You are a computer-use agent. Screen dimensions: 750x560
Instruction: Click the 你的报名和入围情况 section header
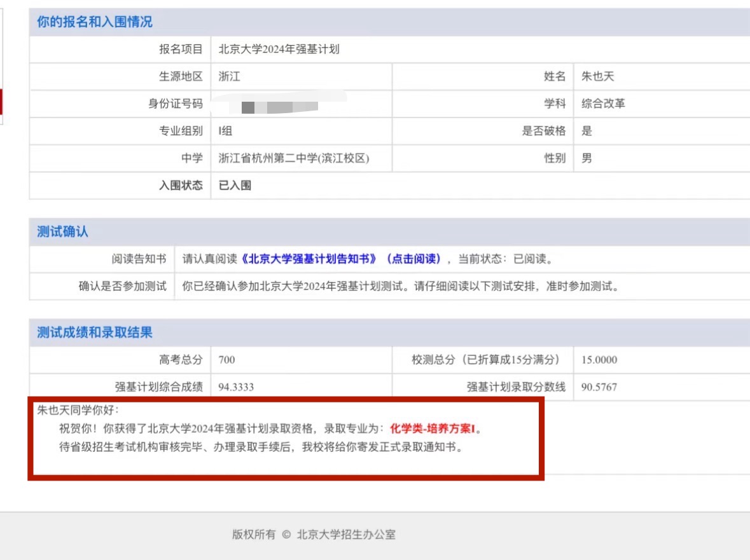tap(95, 22)
